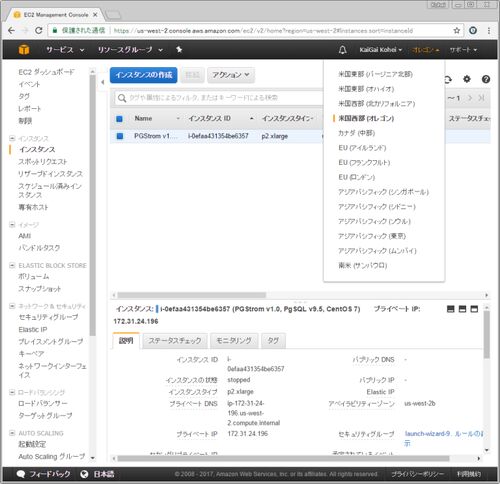Refresh the instances list
Viewport: 500px width, 484px height.
[448, 79]
